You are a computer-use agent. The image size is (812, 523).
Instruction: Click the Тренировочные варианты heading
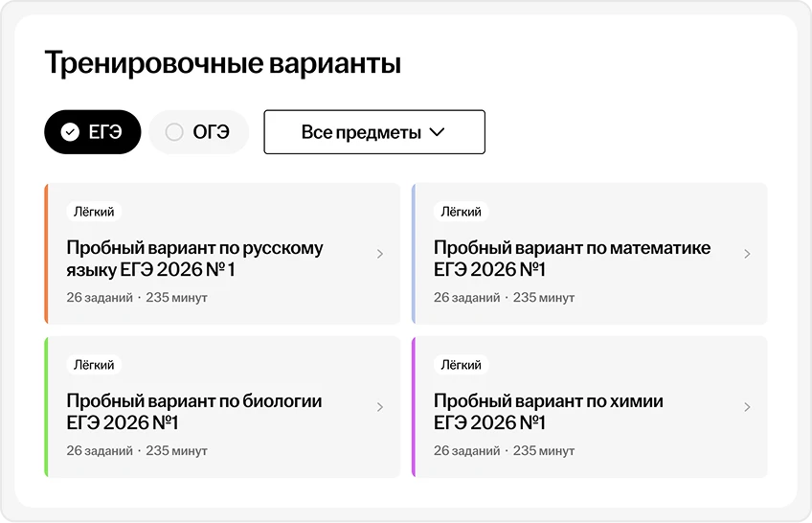click(223, 63)
